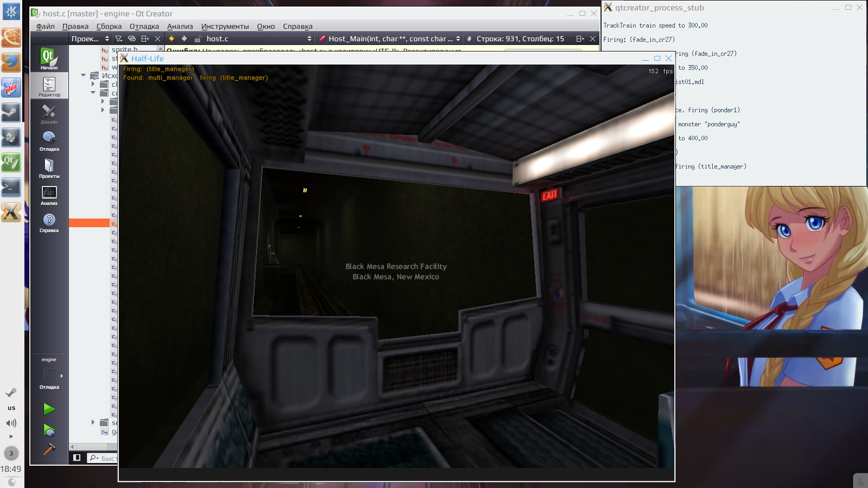Viewport: 868px width, 488px height.
Task: Toggle synchronize with editor link icon
Action: [132, 38]
